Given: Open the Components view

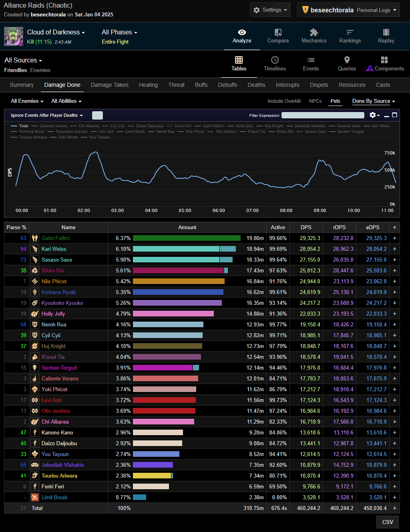Looking at the screenshot, I should click(x=385, y=64).
